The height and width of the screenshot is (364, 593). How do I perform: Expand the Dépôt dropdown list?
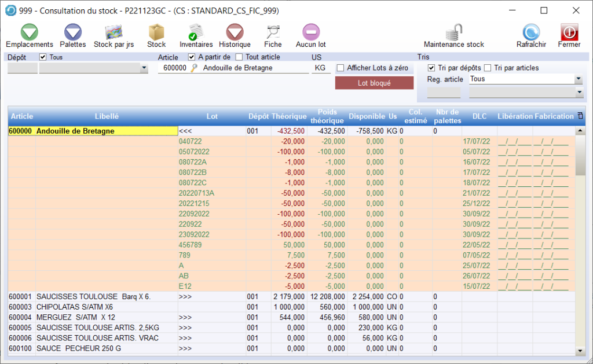(144, 68)
